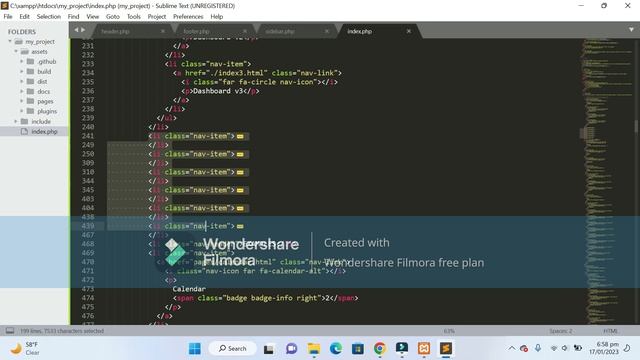The width and height of the screenshot is (640, 360).
Task: Open the Help menu
Action: click(217, 16)
